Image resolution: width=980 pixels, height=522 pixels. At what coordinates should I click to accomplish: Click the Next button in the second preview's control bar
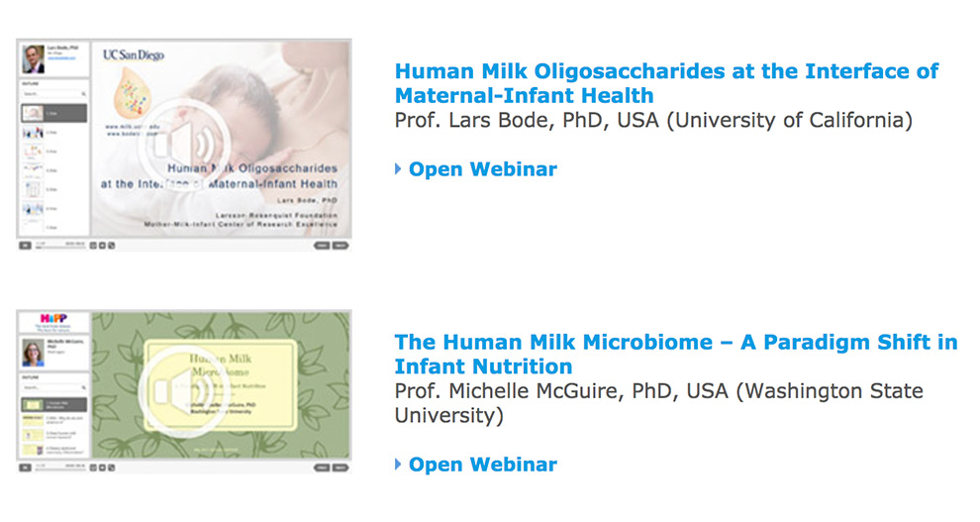click(x=341, y=467)
